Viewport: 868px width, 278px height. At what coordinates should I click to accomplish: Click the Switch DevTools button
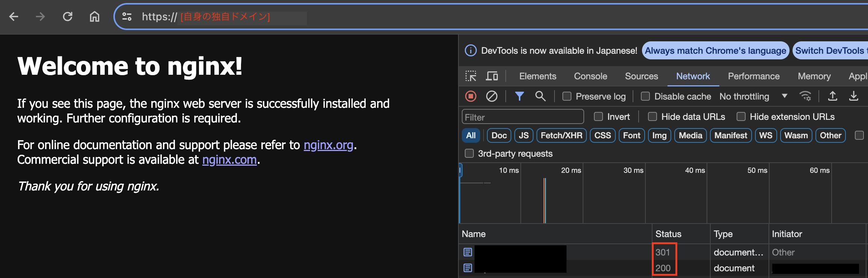coord(830,51)
